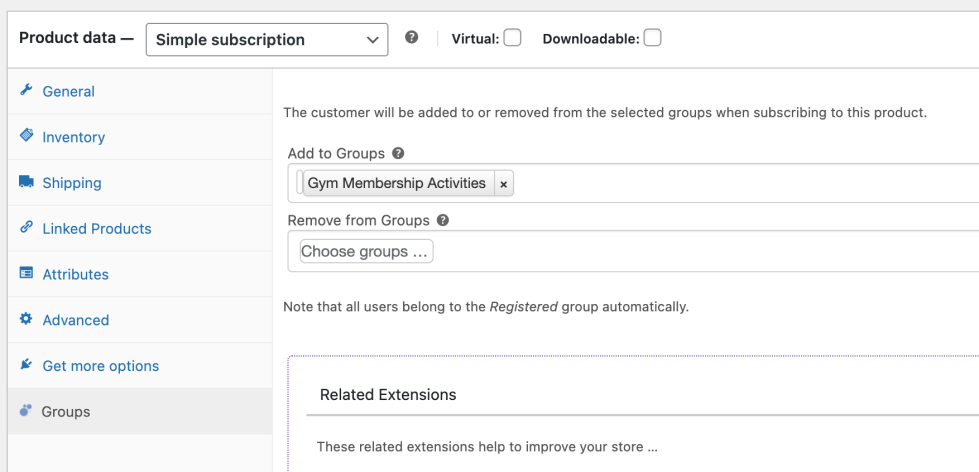Image resolution: width=979 pixels, height=472 pixels.
Task: Open the Inventory tab
Action: 73,137
